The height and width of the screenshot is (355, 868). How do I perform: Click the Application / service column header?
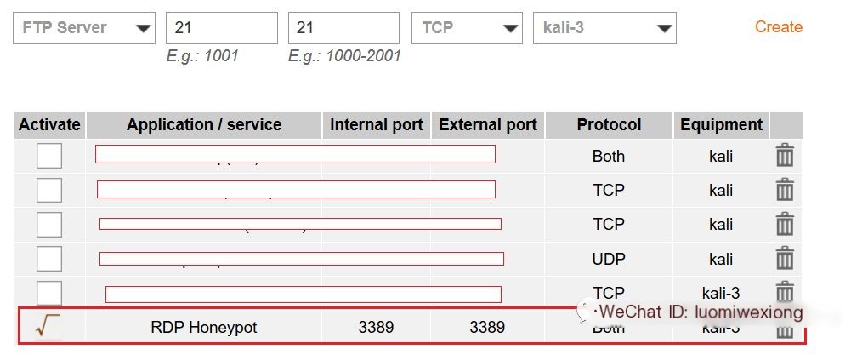click(204, 125)
